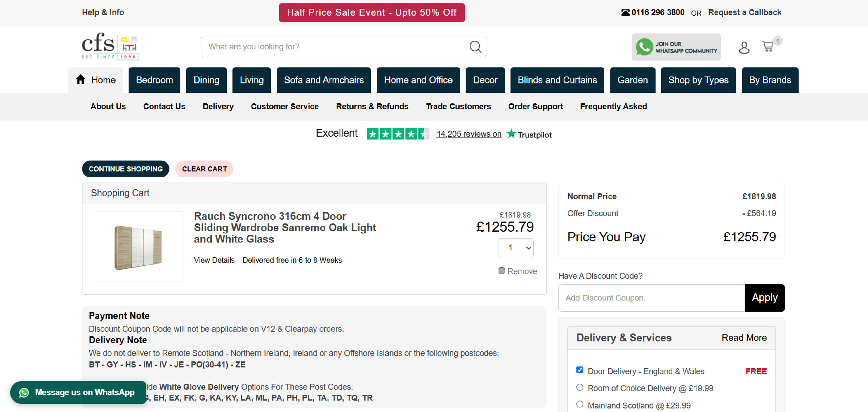Open the account icon near the cart

744,48
